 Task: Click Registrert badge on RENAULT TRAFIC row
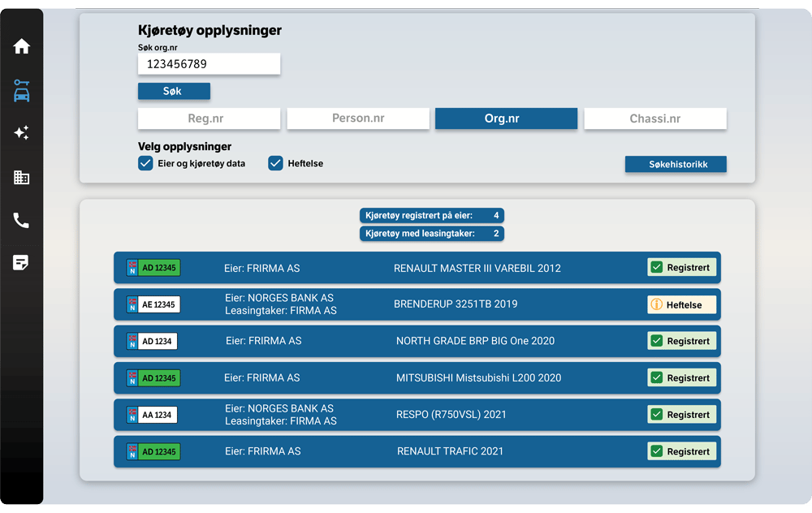coord(681,451)
